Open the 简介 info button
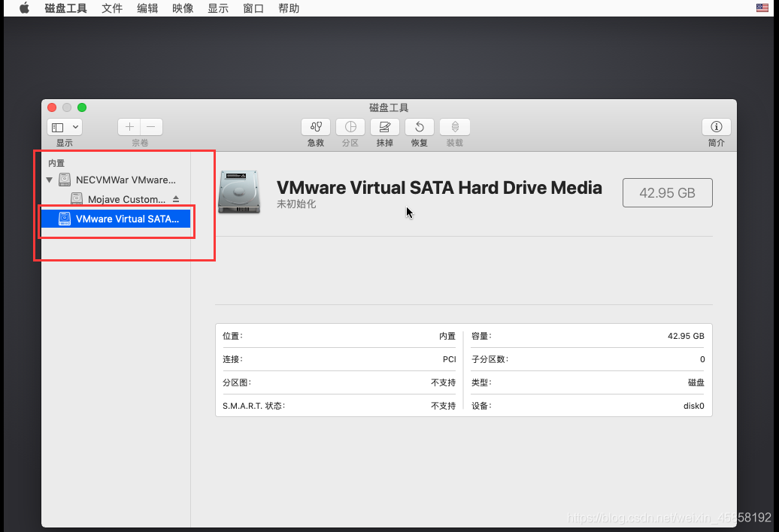This screenshot has width=779, height=532. coord(717,127)
